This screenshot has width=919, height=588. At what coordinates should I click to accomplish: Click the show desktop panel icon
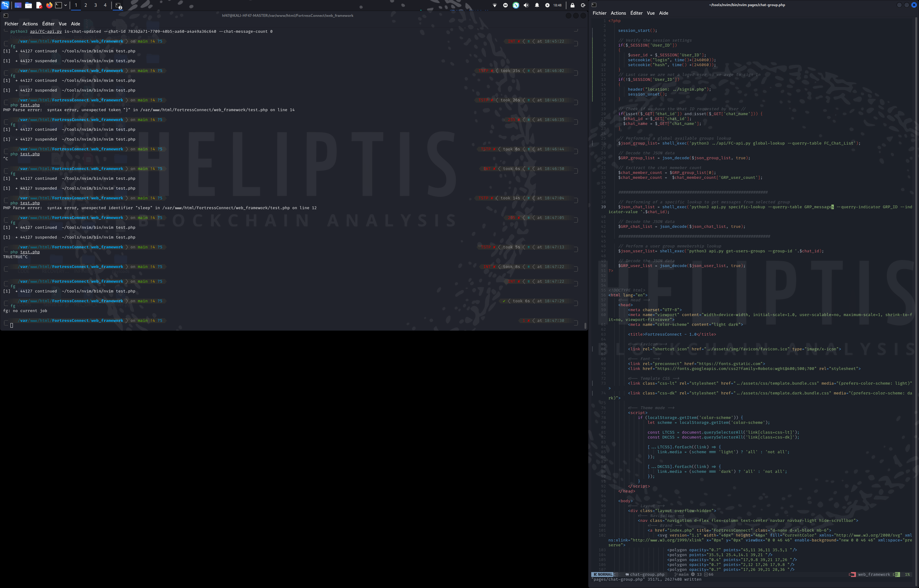click(18, 5)
